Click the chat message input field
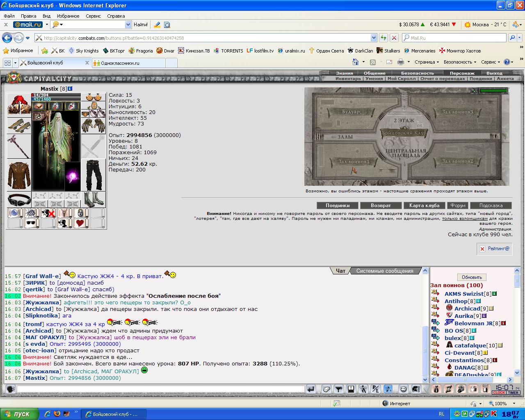This screenshot has width=525, height=420. [x=160, y=389]
